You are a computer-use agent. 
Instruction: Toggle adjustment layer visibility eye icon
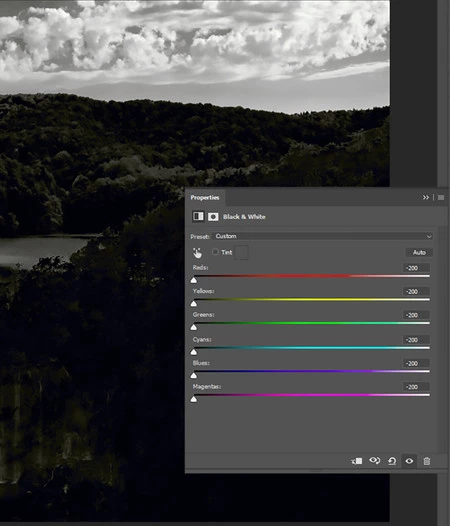409,461
